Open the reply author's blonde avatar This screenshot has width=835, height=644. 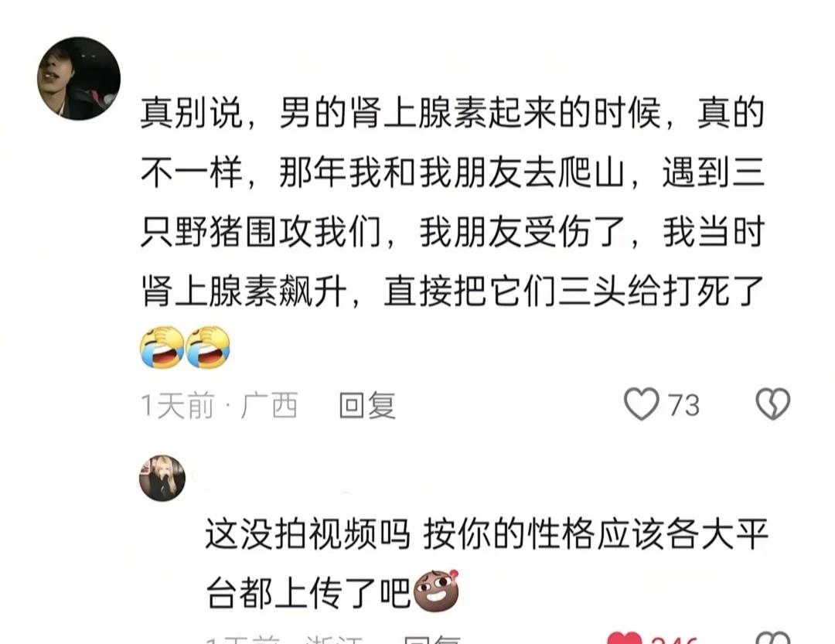(162, 478)
